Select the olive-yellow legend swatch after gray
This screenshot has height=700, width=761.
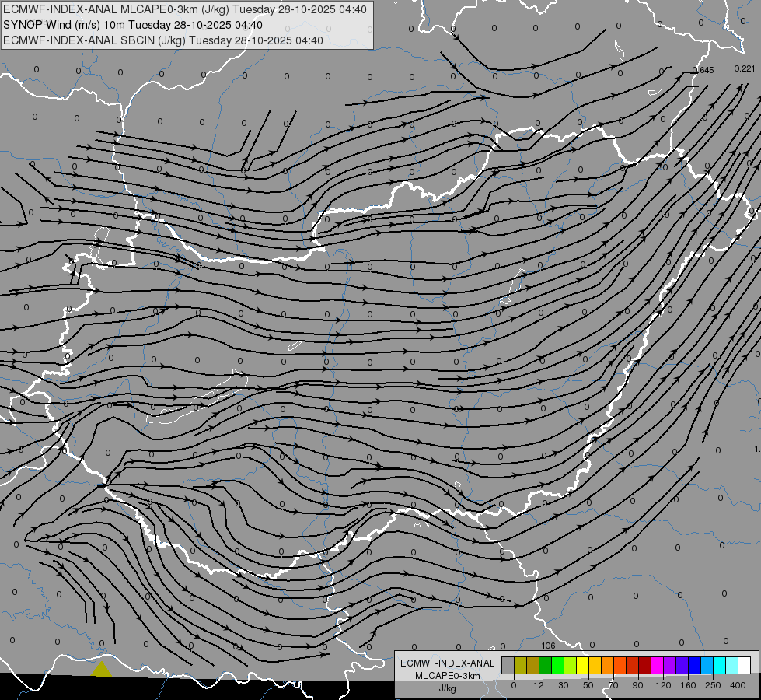(x=520, y=665)
